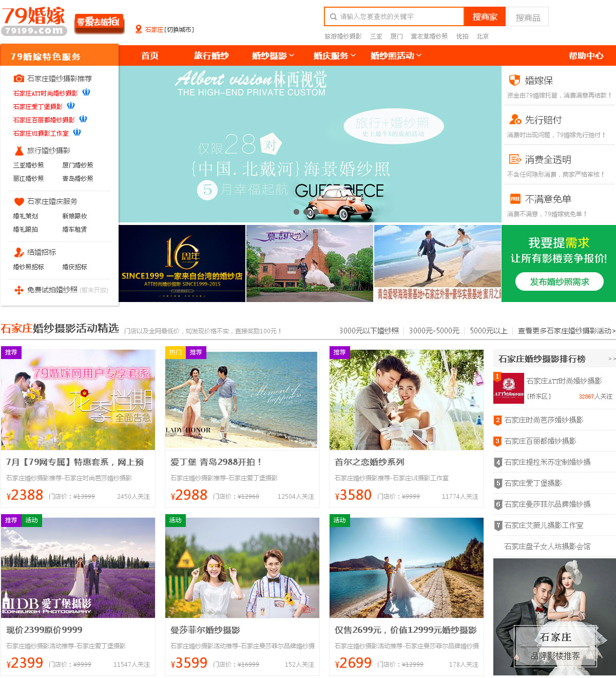Filter by 3000元以下婚纱照 link

(369, 331)
